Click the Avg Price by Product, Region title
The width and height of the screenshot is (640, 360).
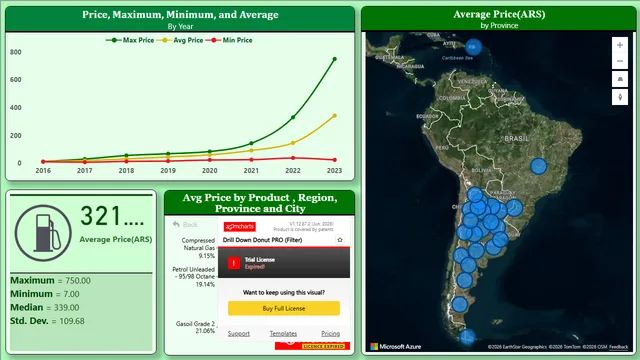tap(260, 203)
